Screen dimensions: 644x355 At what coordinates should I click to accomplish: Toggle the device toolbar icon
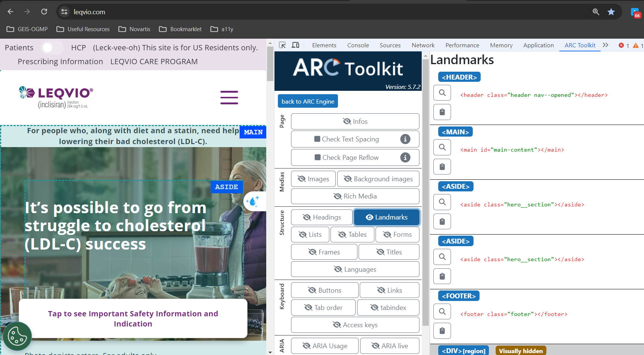click(x=296, y=45)
